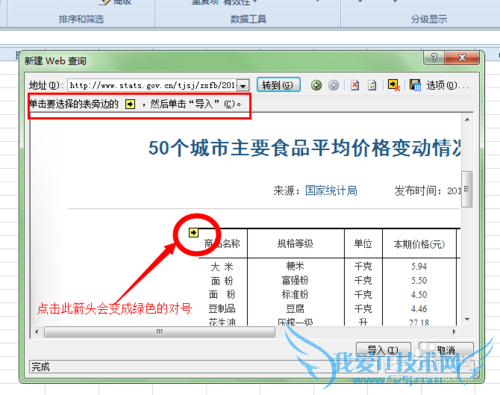Click the yellow arrow beside the table
Screen dimensions: 500x395
coord(194,232)
